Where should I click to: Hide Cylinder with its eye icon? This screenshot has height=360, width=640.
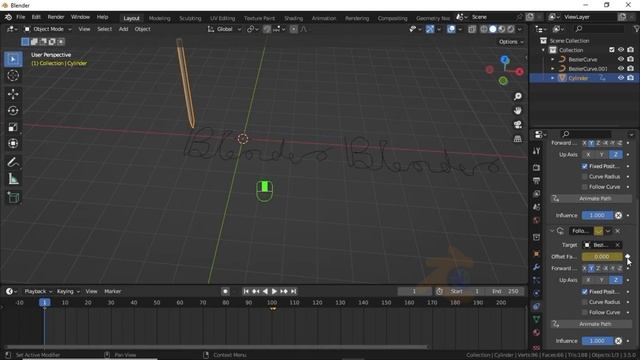click(621, 78)
